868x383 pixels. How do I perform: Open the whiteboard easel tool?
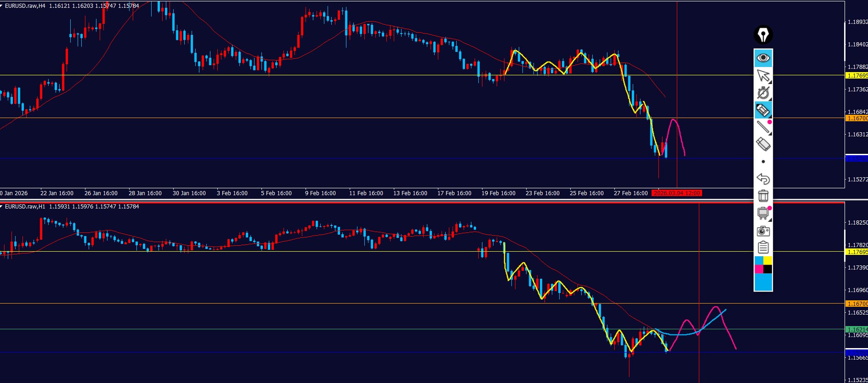[763, 213]
